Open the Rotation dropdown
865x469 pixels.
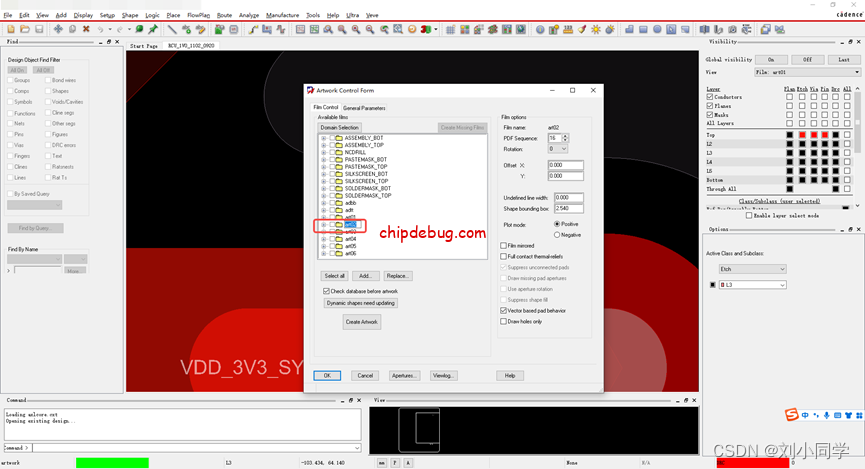tap(557, 149)
